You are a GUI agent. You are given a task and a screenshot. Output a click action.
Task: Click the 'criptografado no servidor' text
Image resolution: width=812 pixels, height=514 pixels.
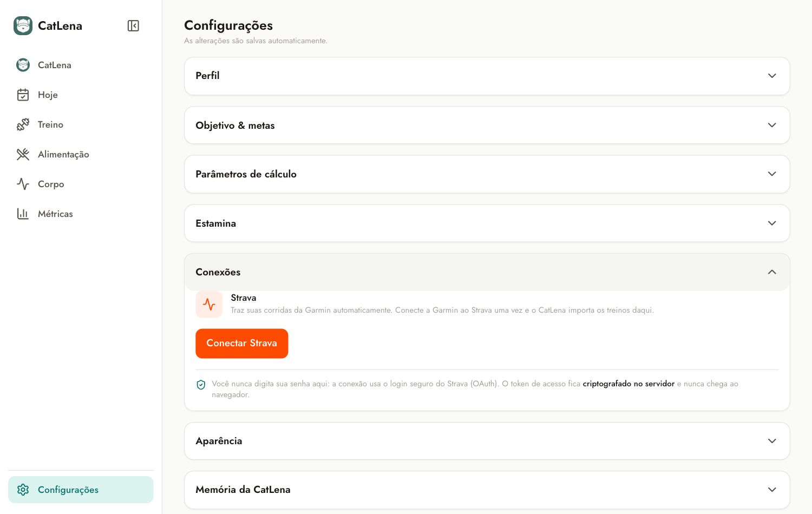pos(628,384)
